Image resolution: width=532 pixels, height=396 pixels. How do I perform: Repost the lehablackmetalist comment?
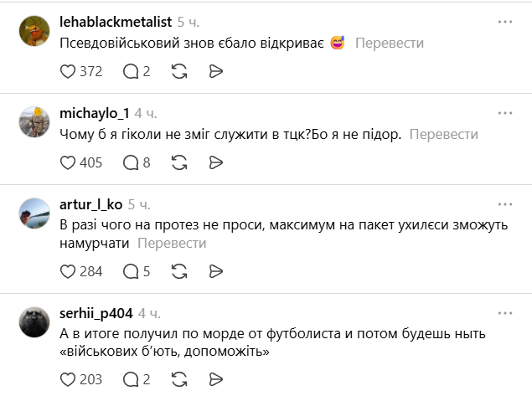[x=178, y=71]
